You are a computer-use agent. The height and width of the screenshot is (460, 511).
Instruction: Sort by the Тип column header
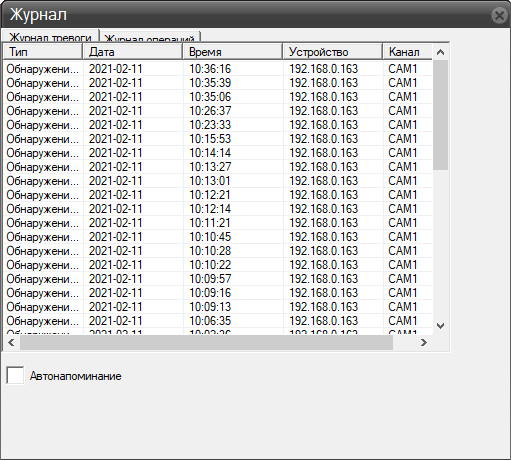43,52
